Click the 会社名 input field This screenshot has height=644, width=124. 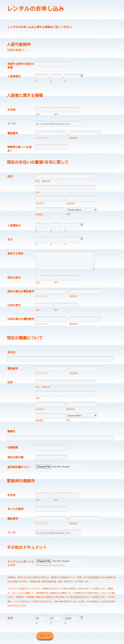[60, 359]
